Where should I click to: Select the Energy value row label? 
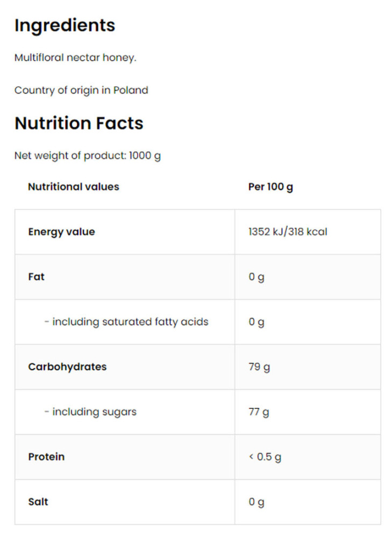pos(61,232)
